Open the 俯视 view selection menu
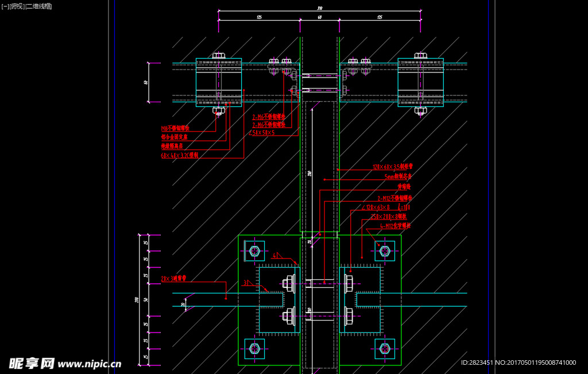This screenshot has height=374, width=588. click(17, 6)
